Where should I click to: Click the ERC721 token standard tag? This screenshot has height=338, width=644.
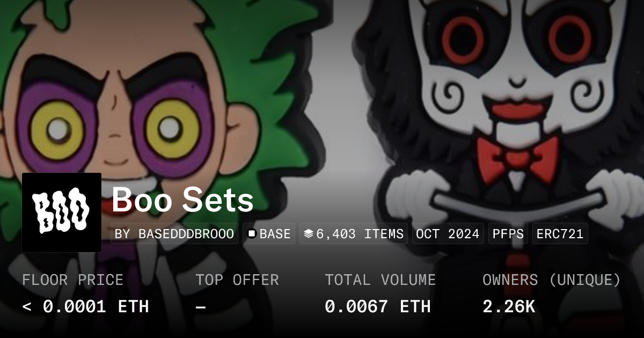coord(560,234)
